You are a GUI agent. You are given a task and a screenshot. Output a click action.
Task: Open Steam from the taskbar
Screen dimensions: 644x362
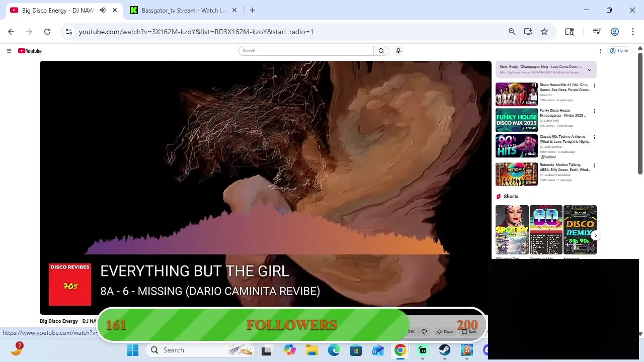point(445,350)
